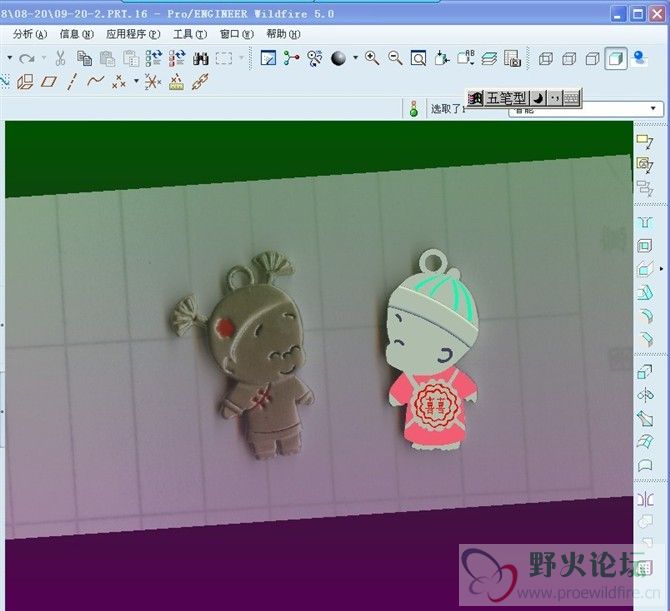This screenshot has width=670, height=611.
Task: Select the Datum Plane tool
Action: pyautogui.click(x=49, y=81)
